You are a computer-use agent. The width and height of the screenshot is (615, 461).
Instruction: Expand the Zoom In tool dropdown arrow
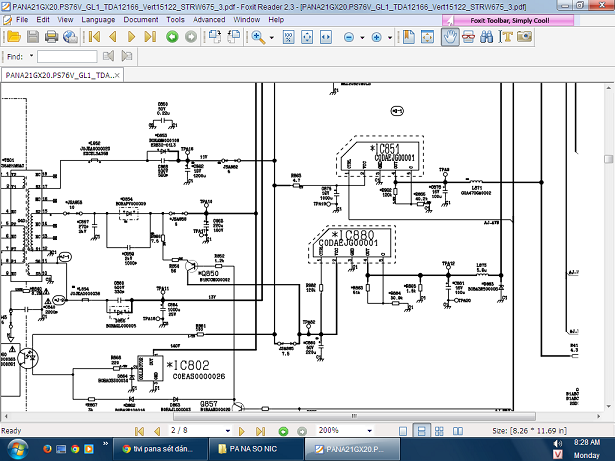(x=271, y=37)
